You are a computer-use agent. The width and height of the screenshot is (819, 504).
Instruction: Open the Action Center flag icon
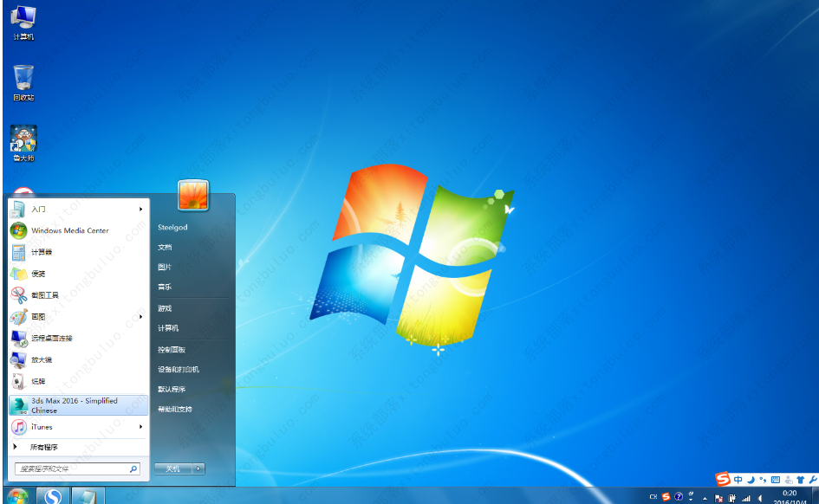719,496
